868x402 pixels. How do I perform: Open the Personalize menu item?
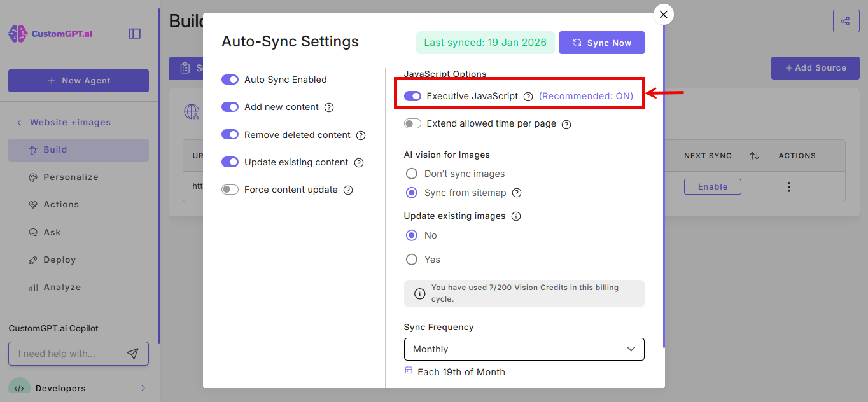click(x=71, y=177)
